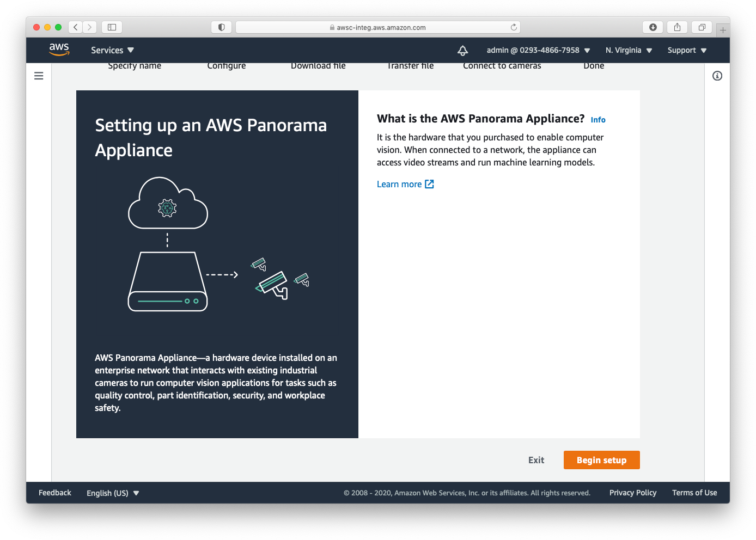Image resolution: width=756 pixels, height=540 pixels.
Task: Click the privacy shield icon
Action: pos(222,27)
